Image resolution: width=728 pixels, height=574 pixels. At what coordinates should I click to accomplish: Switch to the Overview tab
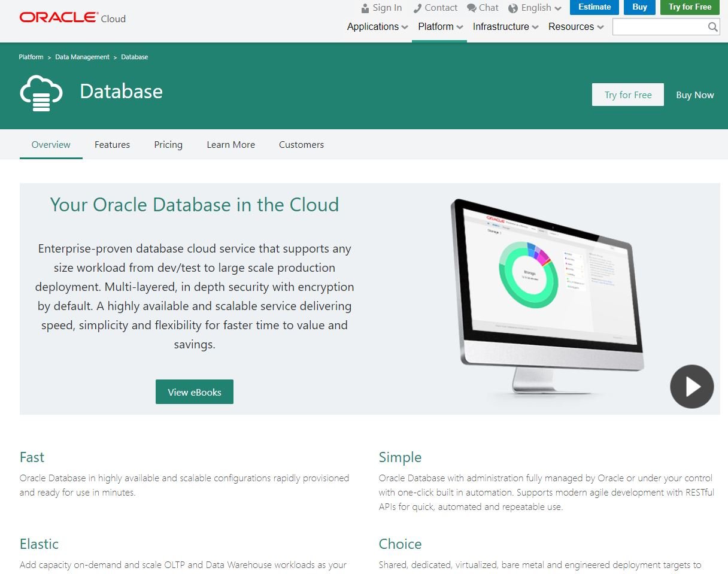click(x=51, y=144)
